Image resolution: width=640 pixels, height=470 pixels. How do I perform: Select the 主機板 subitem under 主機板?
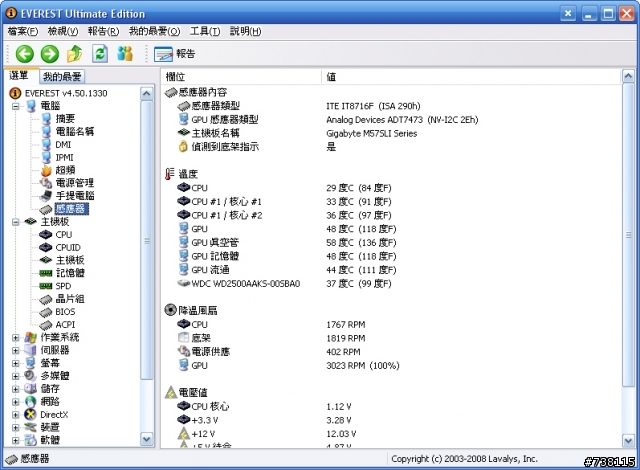(x=70, y=260)
